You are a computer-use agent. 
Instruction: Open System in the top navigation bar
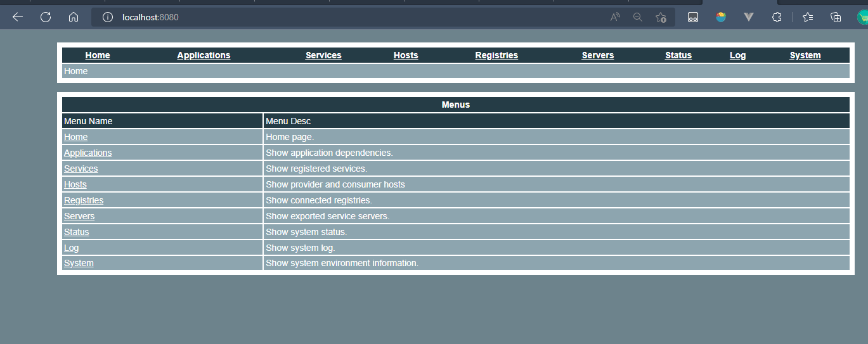click(x=805, y=55)
